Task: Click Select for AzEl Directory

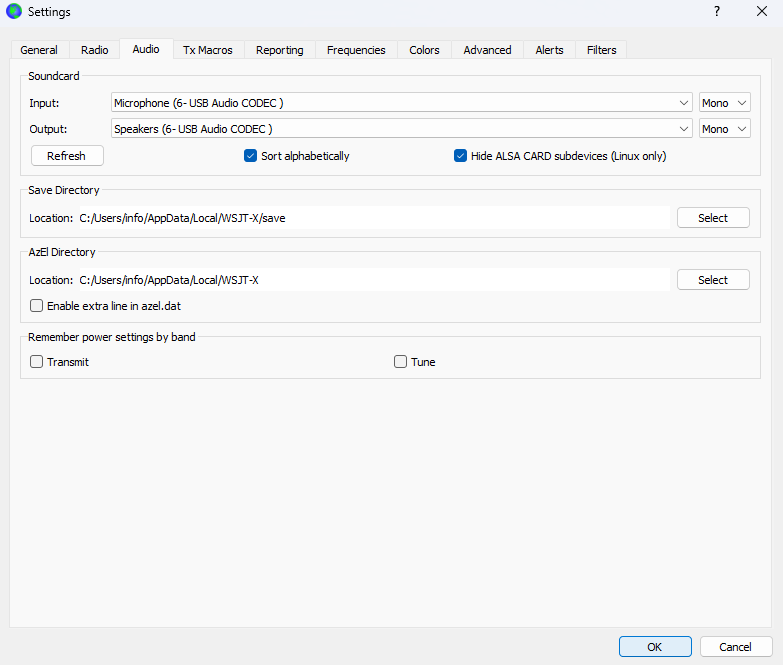Action: point(712,280)
